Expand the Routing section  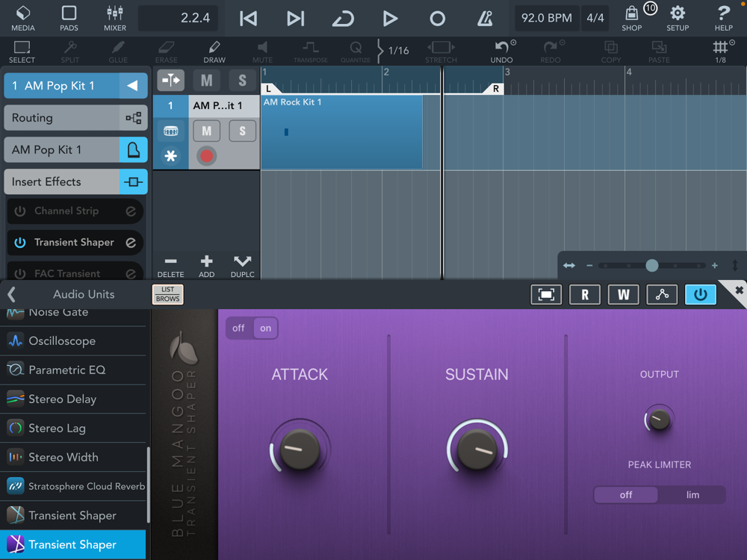(x=75, y=118)
